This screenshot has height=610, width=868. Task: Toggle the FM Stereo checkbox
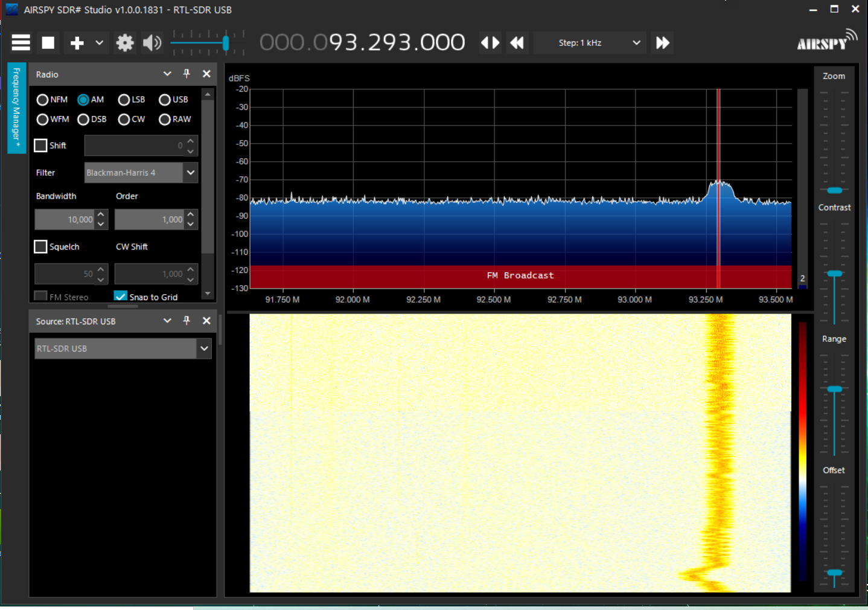(x=41, y=296)
